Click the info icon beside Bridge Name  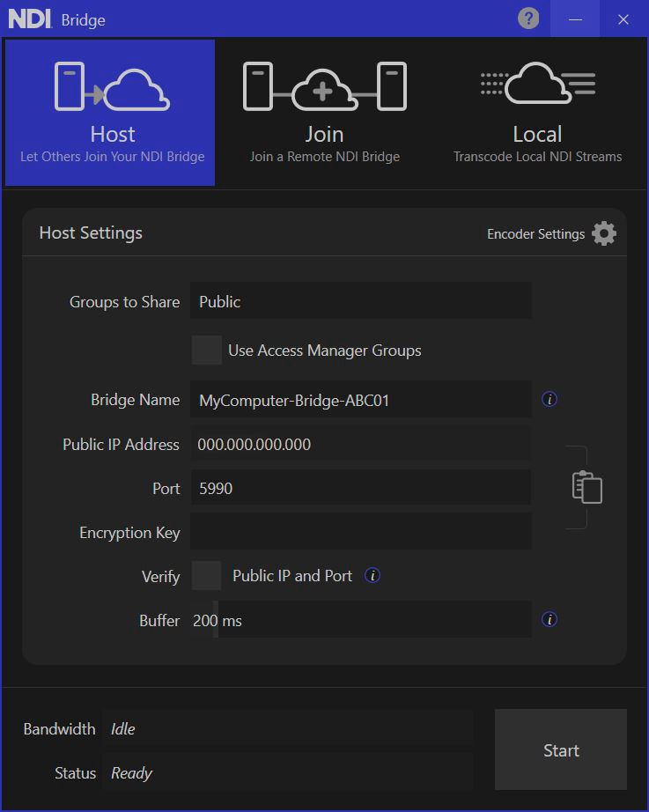coord(549,400)
